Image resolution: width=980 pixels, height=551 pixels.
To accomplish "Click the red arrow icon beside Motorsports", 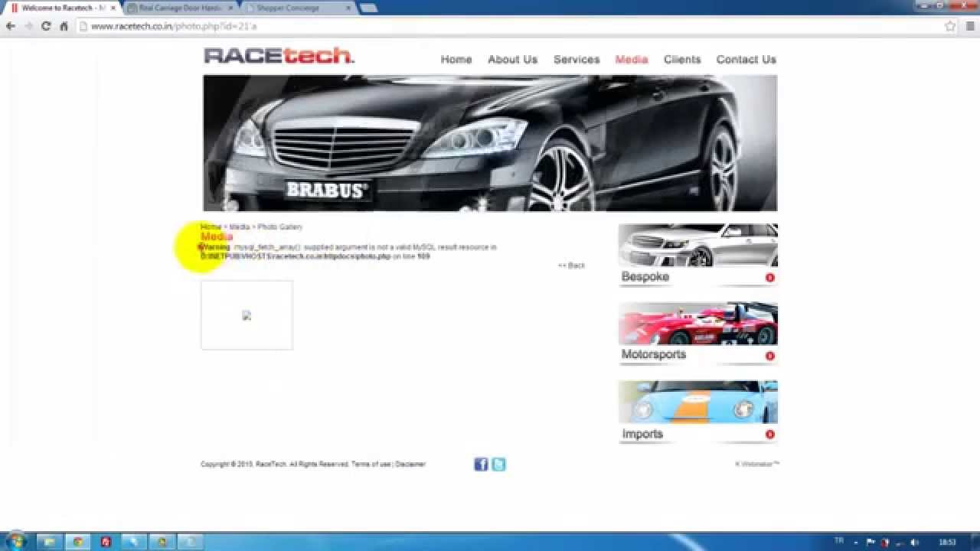I will pyautogui.click(x=769, y=356).
